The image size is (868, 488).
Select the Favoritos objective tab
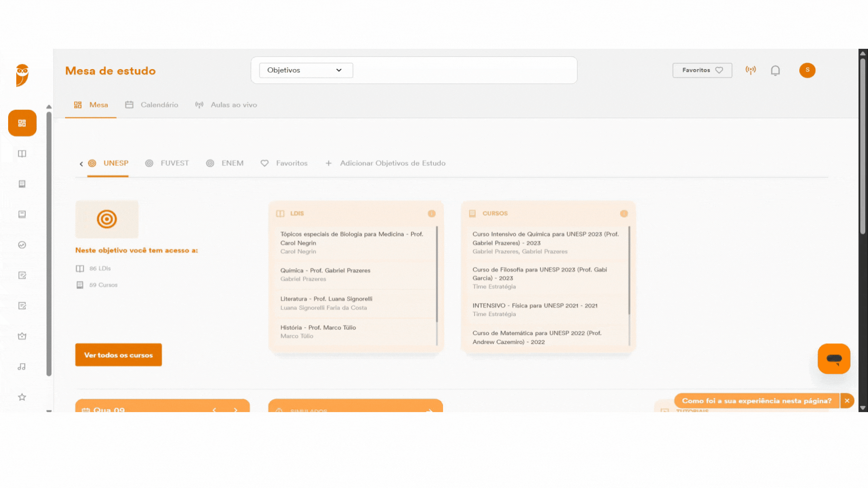click(x=284, y=163)
